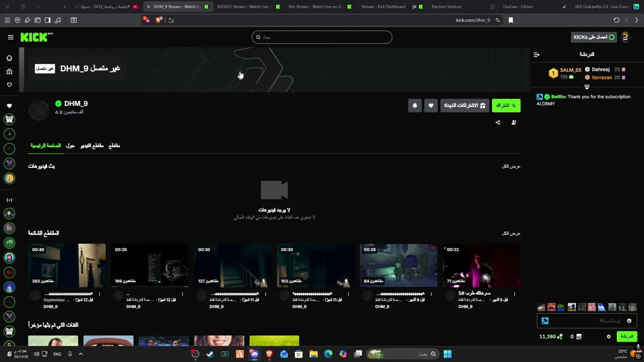Open the BotRix username in chat
The width and height of the screenshot is (644, 362).
(558, 97)
